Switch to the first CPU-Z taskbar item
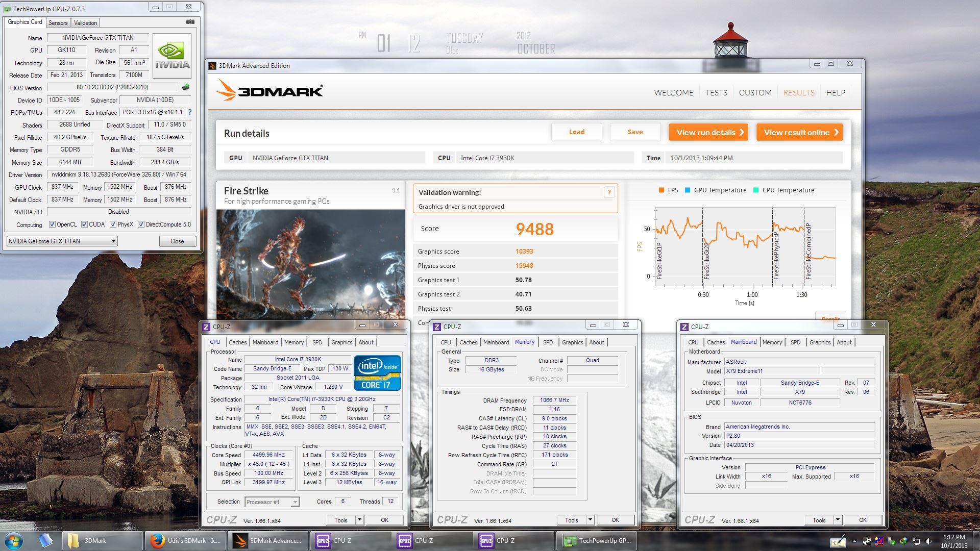980x551 pixels. pos(350,541)
